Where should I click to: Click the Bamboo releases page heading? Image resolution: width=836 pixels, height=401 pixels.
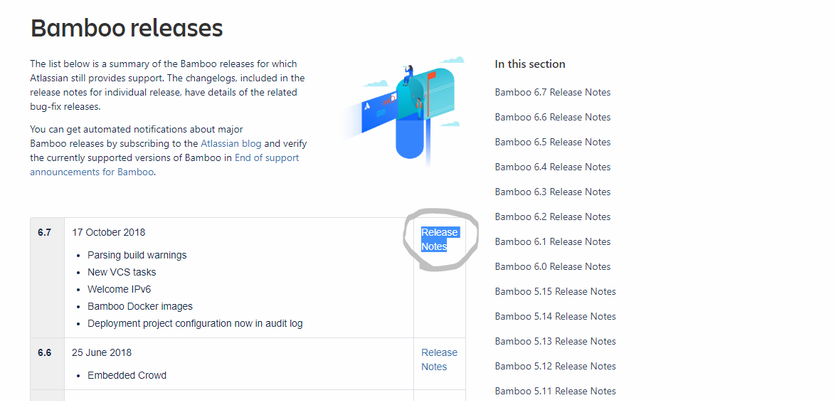click(126, 28)
